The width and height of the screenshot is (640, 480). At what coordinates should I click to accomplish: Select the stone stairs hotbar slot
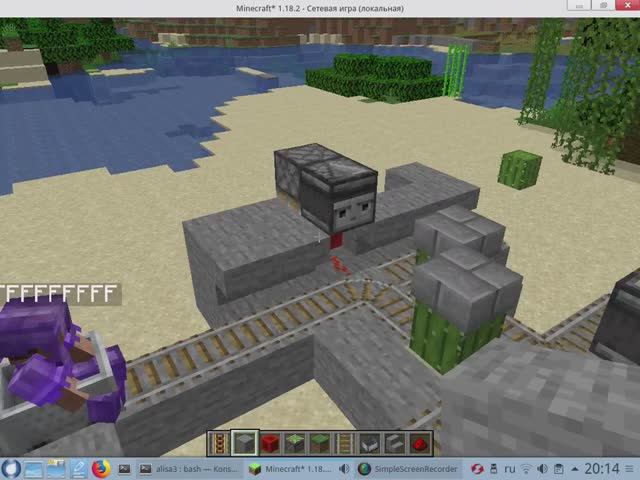395,443
